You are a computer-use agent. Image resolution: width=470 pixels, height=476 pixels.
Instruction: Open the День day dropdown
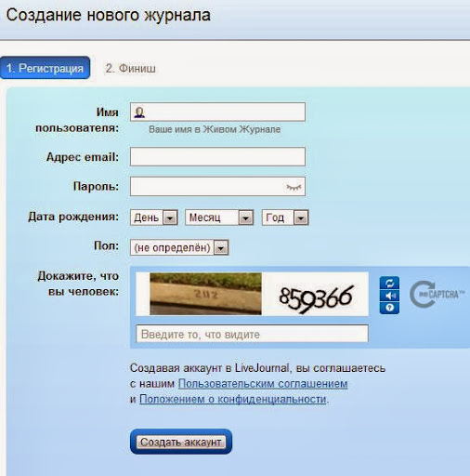pyautogui.click(x=154, y=218)
